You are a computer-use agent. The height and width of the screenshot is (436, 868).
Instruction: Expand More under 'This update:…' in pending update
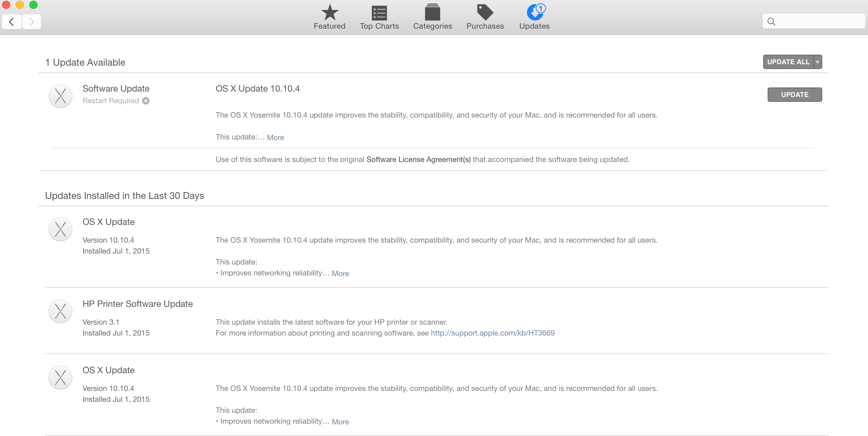point(275,137)
